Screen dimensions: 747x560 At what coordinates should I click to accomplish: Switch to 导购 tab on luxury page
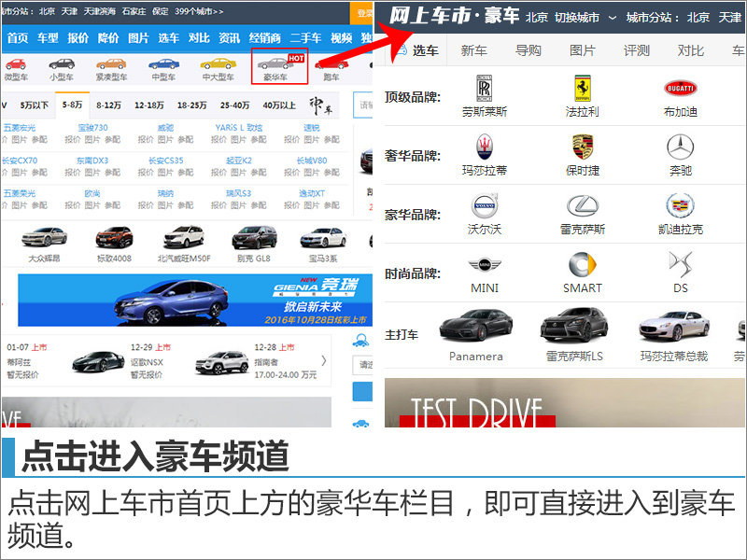529,50
